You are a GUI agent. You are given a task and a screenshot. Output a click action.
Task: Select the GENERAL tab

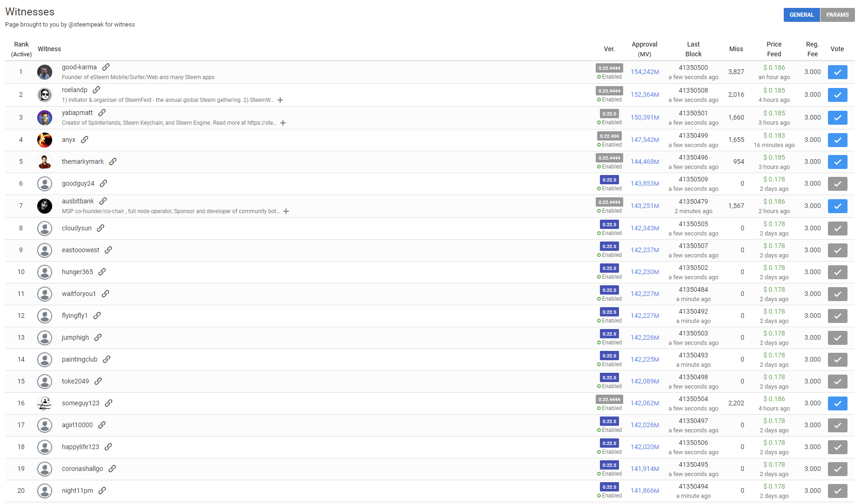point(801,15)
